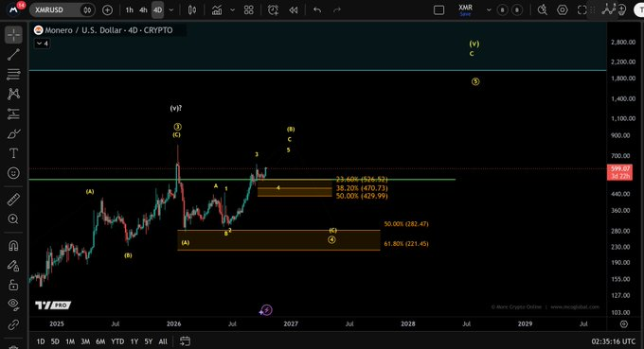The image size is (644, 349).
Task: Click the Monero / U.S. Dollar chart title
Action: point(109,30)
